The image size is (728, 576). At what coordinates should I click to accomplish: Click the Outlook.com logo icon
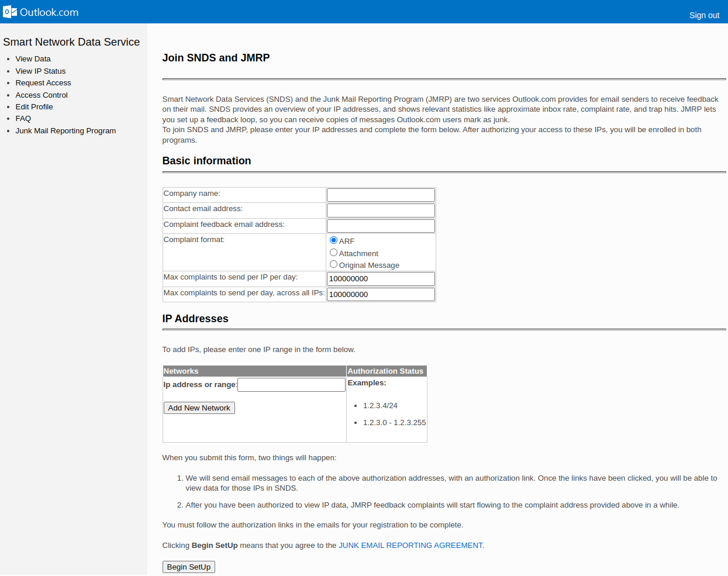pyautogui.click(x=10, y=12)
